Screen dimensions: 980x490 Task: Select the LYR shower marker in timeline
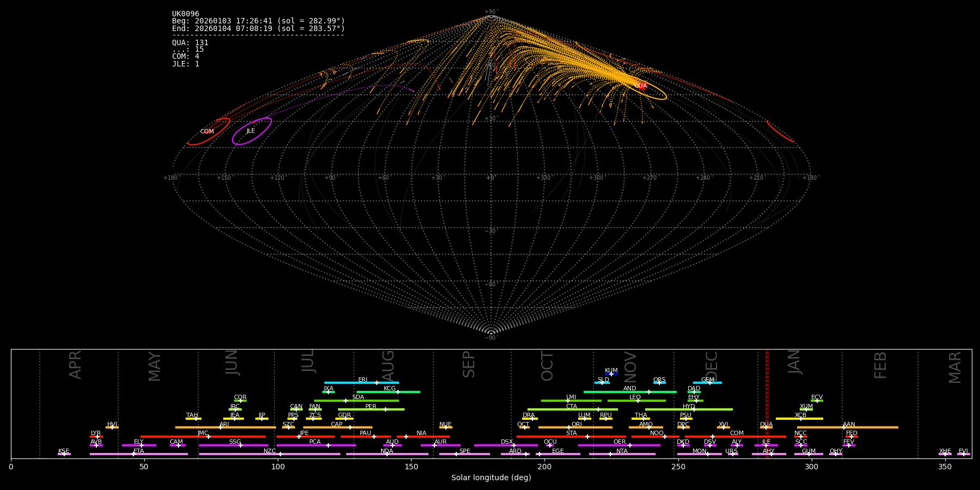coord(97,437)
